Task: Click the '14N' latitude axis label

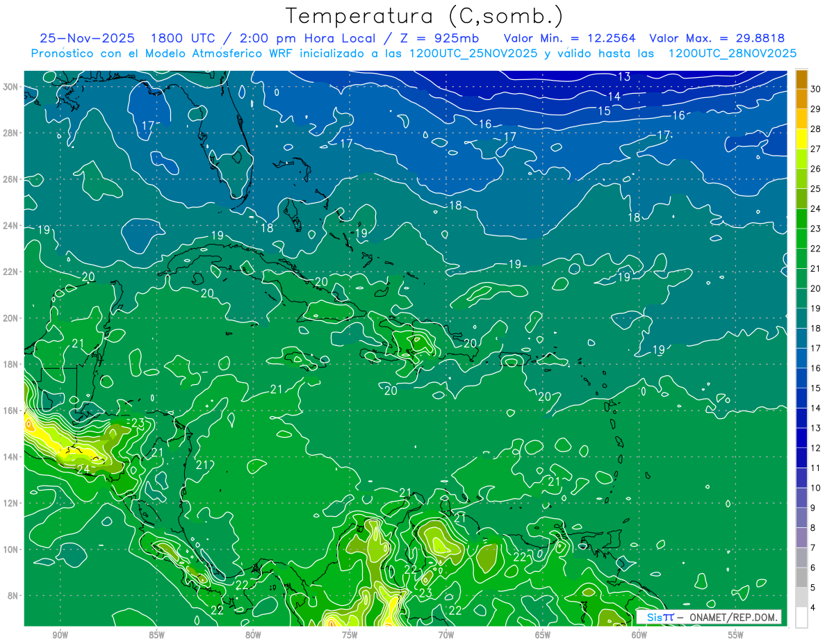Action: pyautogui.click(x=12, y=456)
